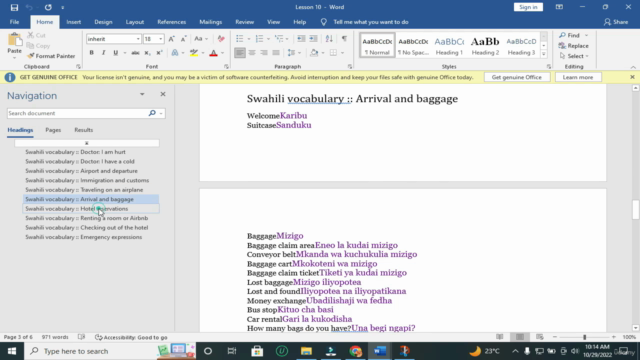Toggle Underline formatting
640x360 pixels.
(116, 53)
